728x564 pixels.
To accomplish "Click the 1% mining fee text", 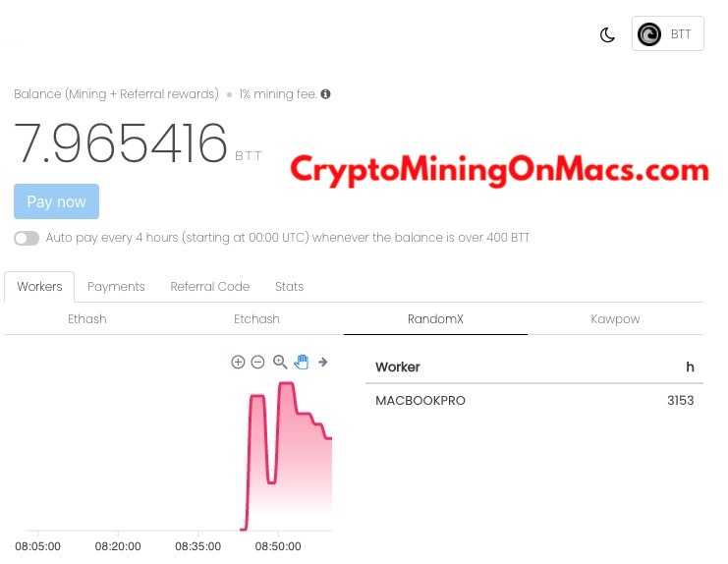I will (x=278, y=94).
